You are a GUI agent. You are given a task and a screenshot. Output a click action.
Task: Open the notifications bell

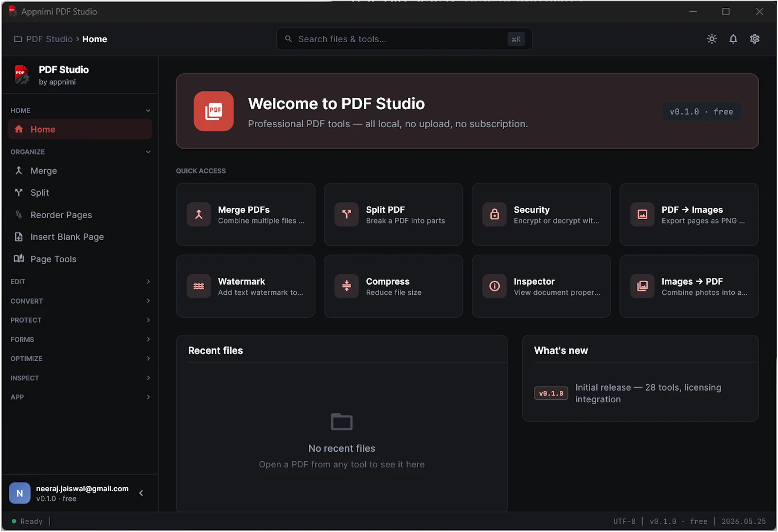[x=733, y=39]
